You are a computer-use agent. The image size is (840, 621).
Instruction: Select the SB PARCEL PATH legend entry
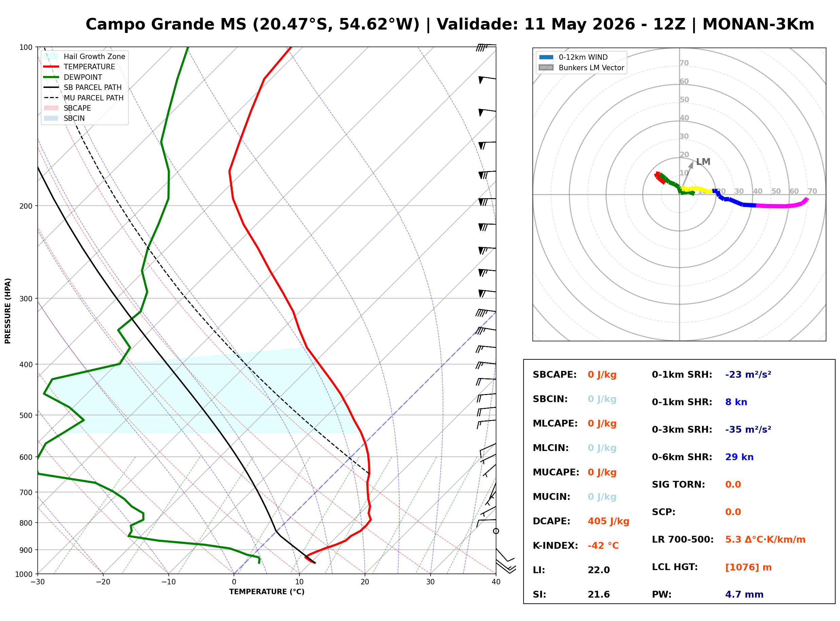[x=83, y=87]
